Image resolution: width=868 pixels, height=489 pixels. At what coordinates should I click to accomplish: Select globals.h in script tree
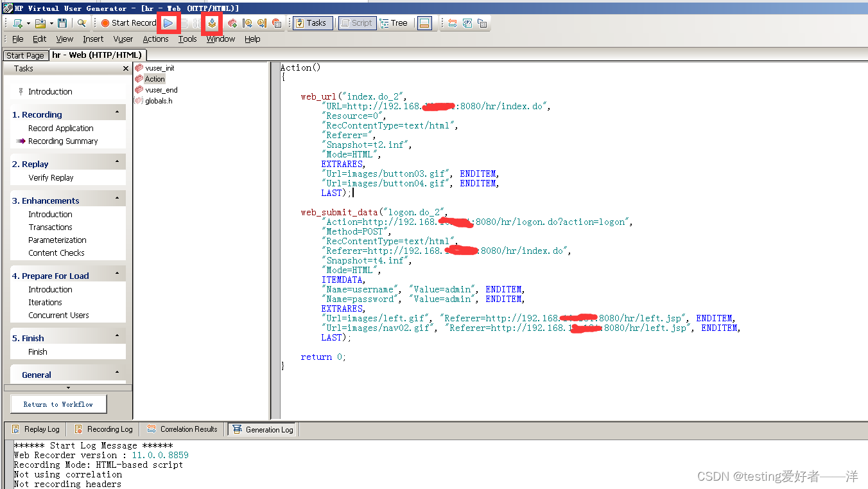pyautogui.click(x=159, y=101)
